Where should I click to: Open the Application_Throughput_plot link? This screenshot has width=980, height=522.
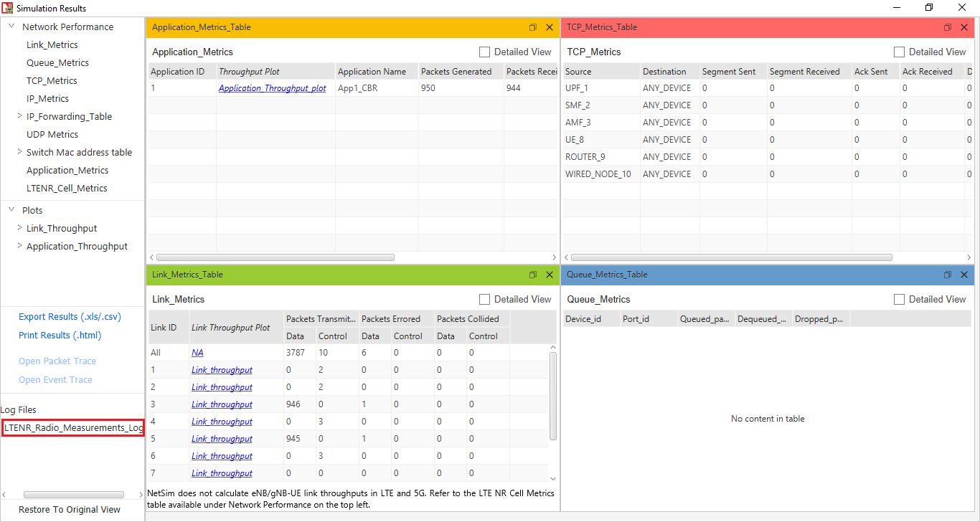click(x=273, y=88)
